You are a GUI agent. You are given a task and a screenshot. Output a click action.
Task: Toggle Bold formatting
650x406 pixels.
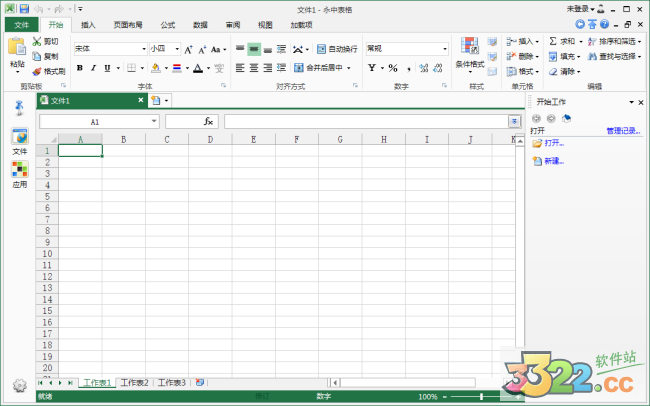pyautogui.click(x=79, y=68)
